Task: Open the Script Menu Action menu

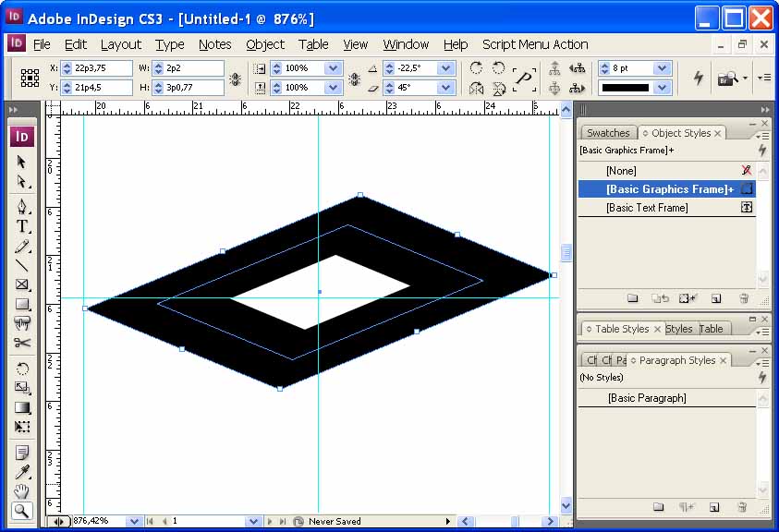Action: (535, 44)
